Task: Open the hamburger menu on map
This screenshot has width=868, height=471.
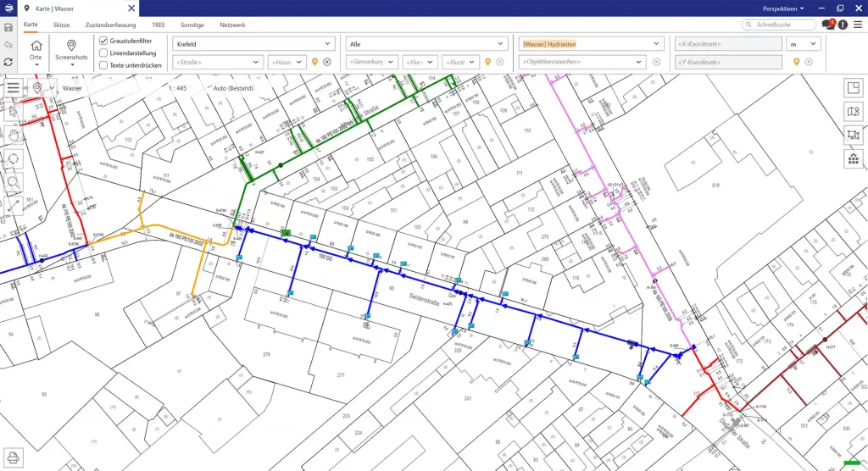Action: [14, 87]
